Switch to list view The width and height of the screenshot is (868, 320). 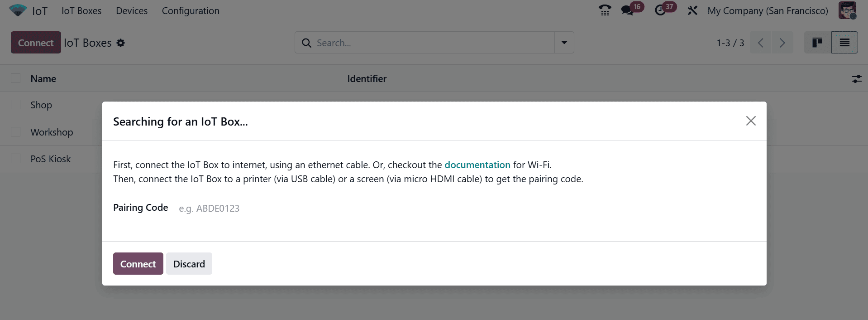point(844,43)
